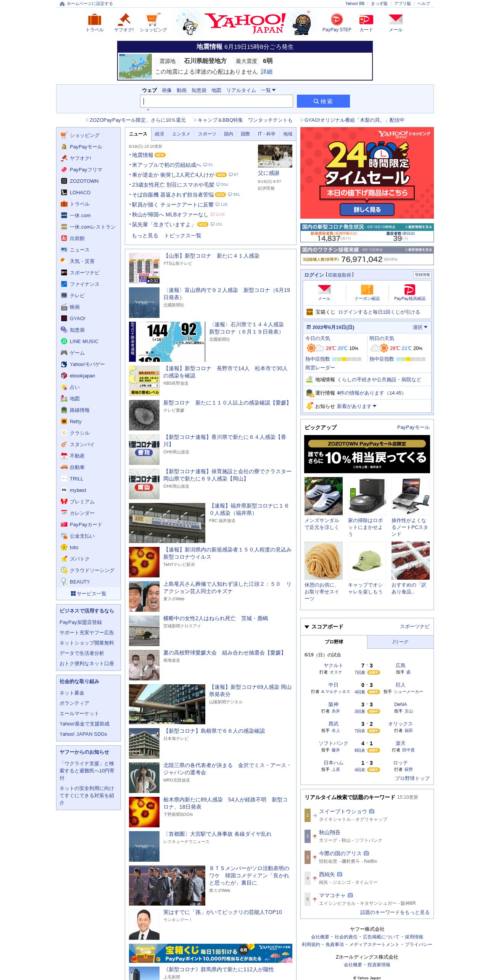Switch to the IT・科学 news tab
Screen dimensions: 490x980
coord(266,134)
